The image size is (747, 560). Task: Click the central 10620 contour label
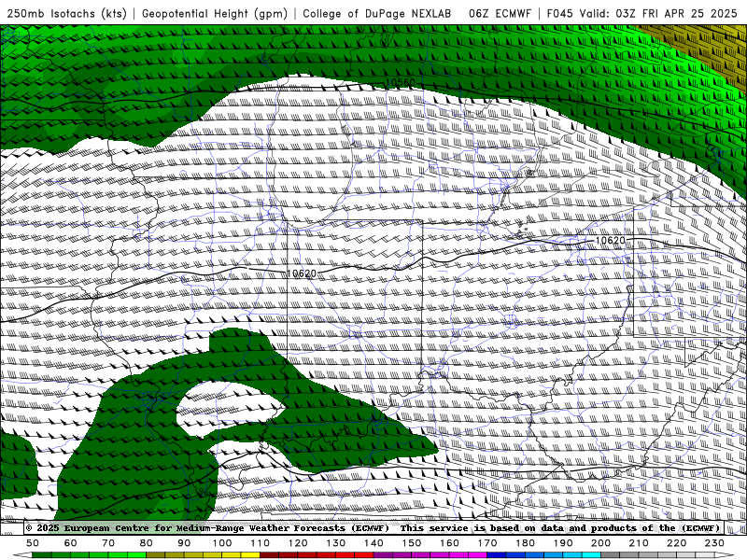click(302, 273)
